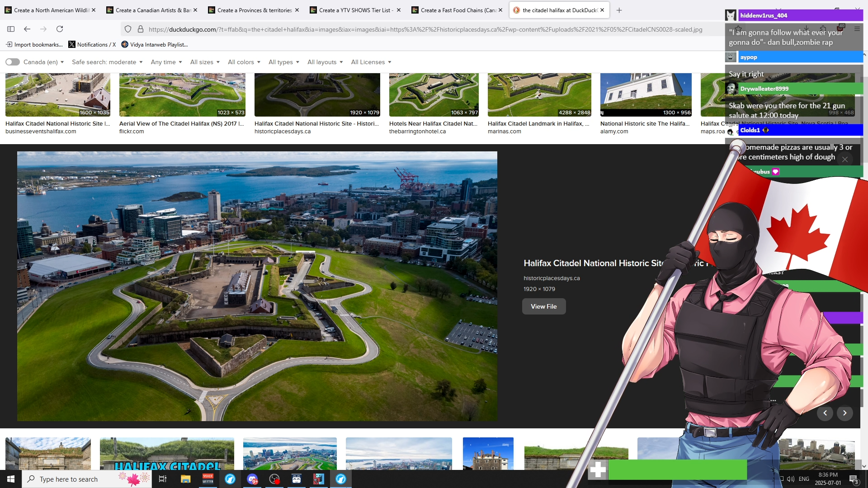Open the All sizes filter dropdown

coord(205,62)
